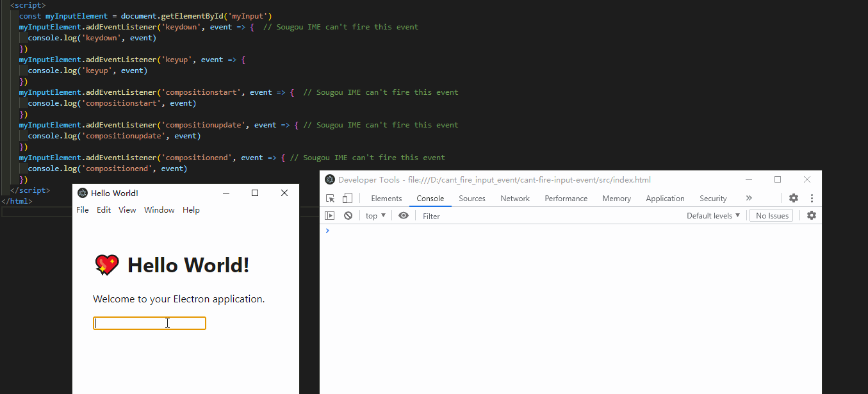868x394 pixels.
Task: Open DevTools settings gear beside the tabs
Action: coord(794,199)
